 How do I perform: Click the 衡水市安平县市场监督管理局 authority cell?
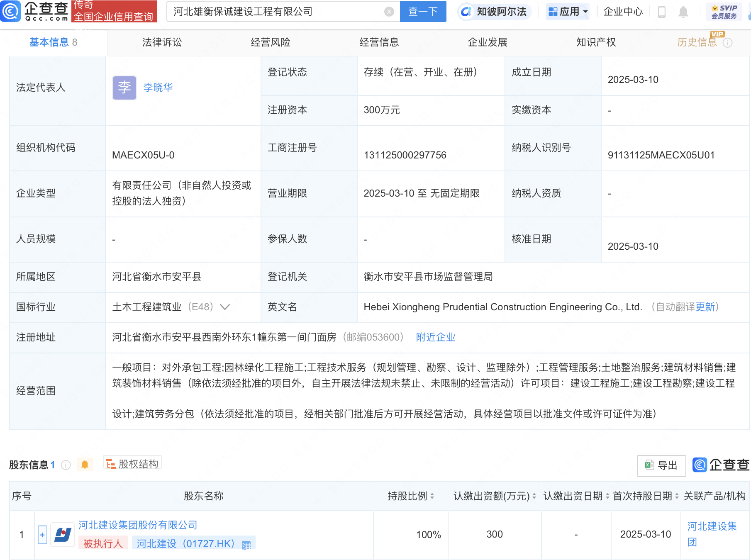pos(428,277)
